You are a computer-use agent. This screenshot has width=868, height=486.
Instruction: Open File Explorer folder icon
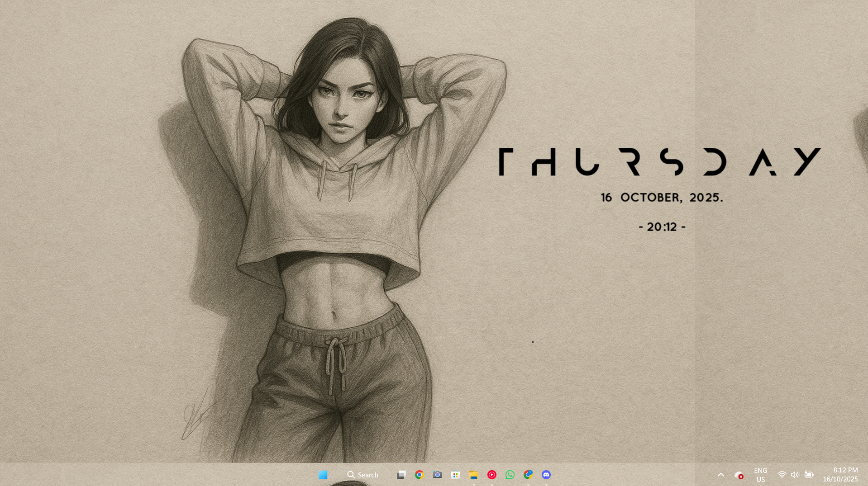click(x=473, y=475)
